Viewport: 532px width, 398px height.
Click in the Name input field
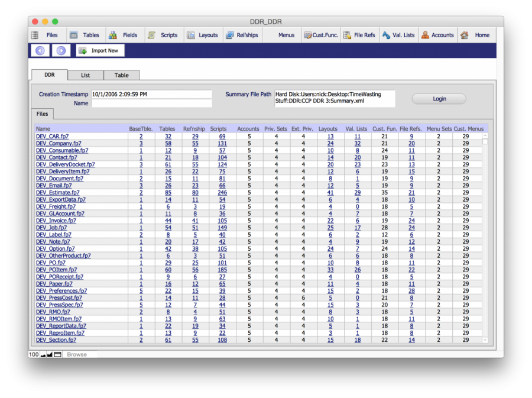coord(151,103)
